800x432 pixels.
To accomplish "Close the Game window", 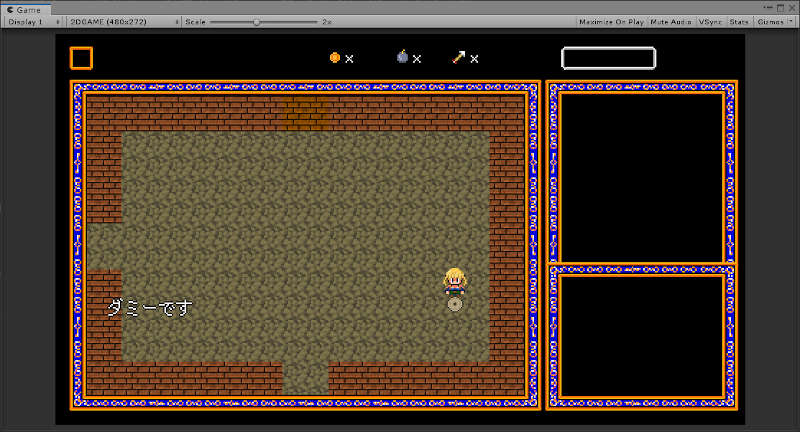I will point(792,8).
